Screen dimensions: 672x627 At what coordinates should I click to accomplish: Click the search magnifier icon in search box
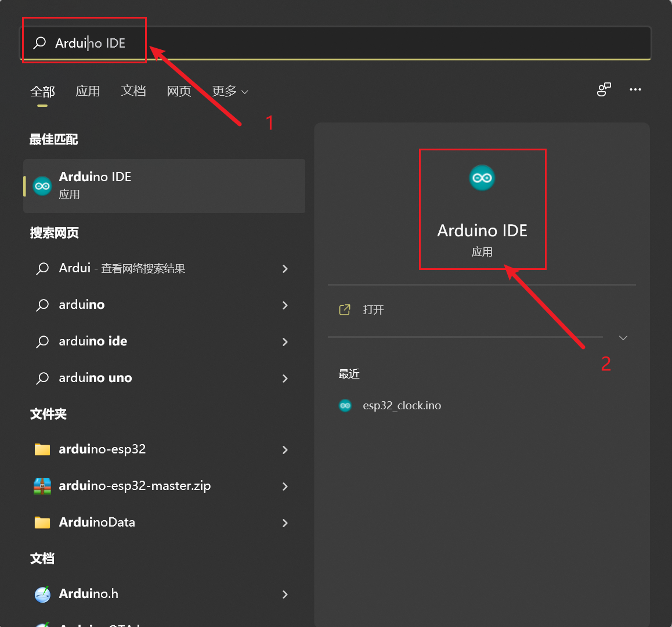pos(40,43)
